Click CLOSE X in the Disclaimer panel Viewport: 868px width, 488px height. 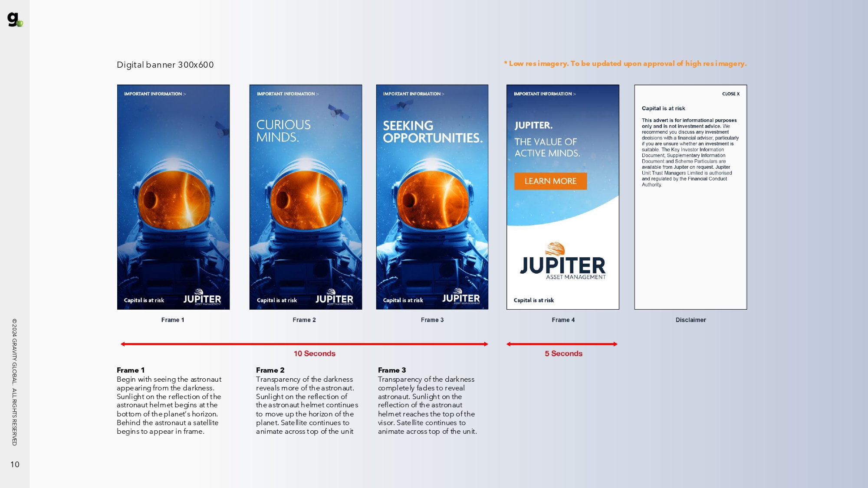[x=731, y=94]
